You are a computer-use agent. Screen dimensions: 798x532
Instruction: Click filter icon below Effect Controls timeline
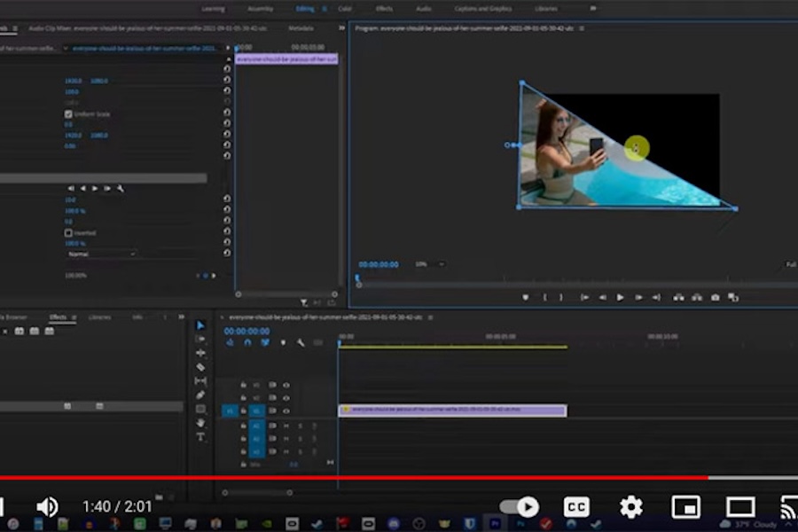[304, 303]
